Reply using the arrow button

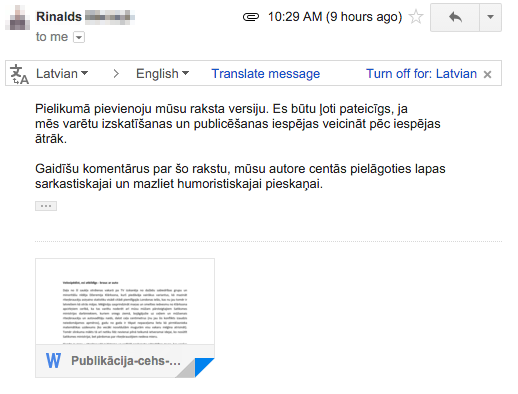pyautogui.click(x=455, y=17)
